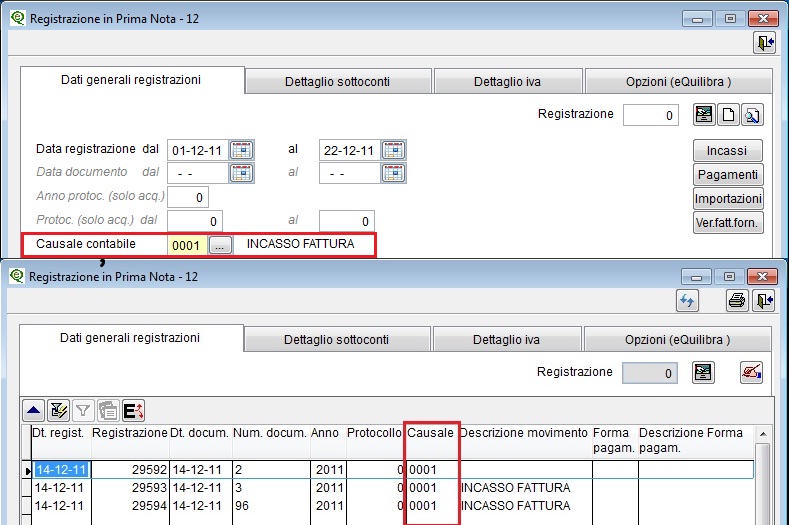The width and height of the screenshot is (789, 525).
Task: Select Dati generali registrazioni tab in upper window
Action: click(131, 80)
